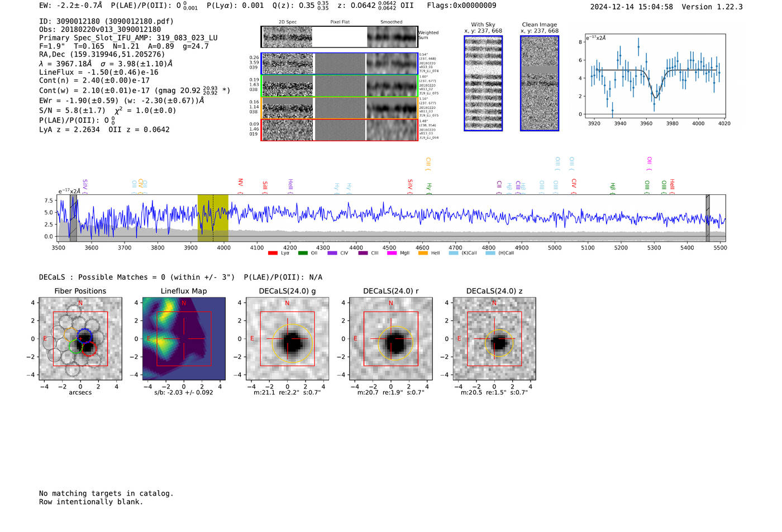782x532 pixels.
Task: Click the Obs 20180220v013_3090012180 line
Action: point(100,30)
